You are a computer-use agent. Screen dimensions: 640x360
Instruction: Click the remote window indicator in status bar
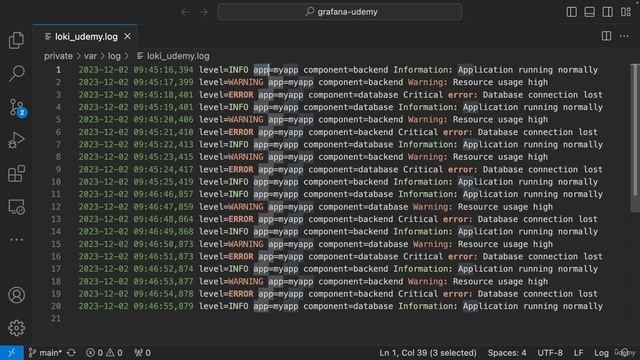[11, 353]
